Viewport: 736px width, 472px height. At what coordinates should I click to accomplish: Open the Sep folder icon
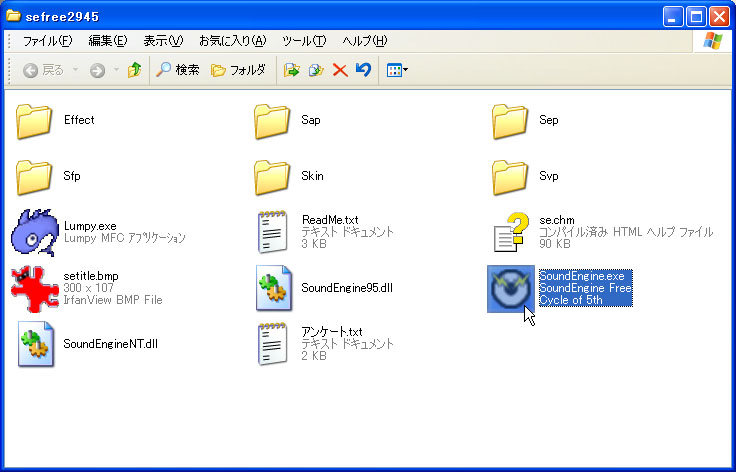pyautogui.click(x=510, y=121)
